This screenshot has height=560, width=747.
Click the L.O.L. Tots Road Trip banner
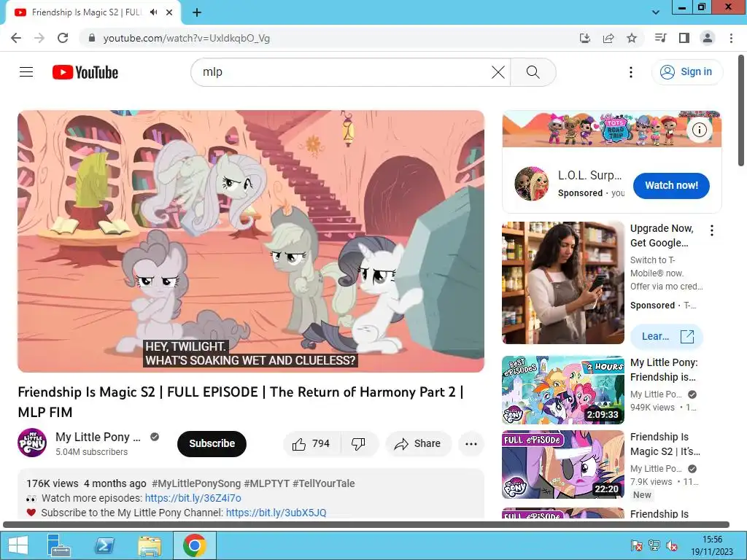(x=612, y=129)
